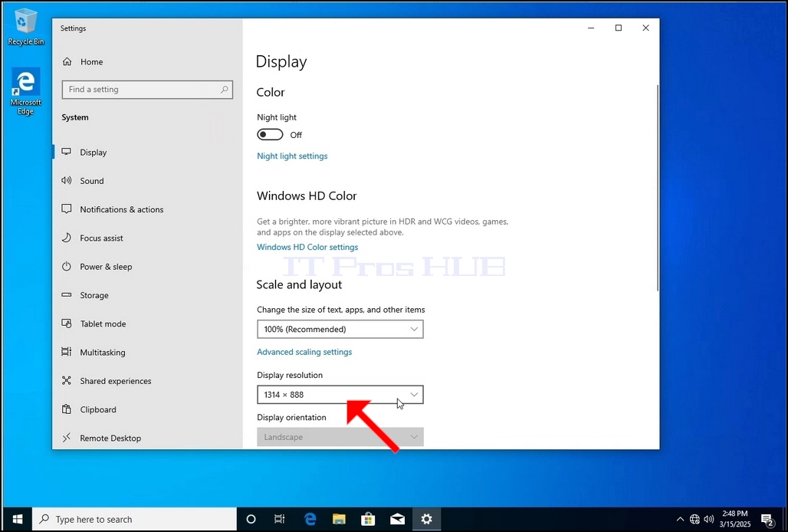Open the Display resolution 1314 × 888 dropdown
The width and height of the screenshot is (788, 532).
[340, 394]
